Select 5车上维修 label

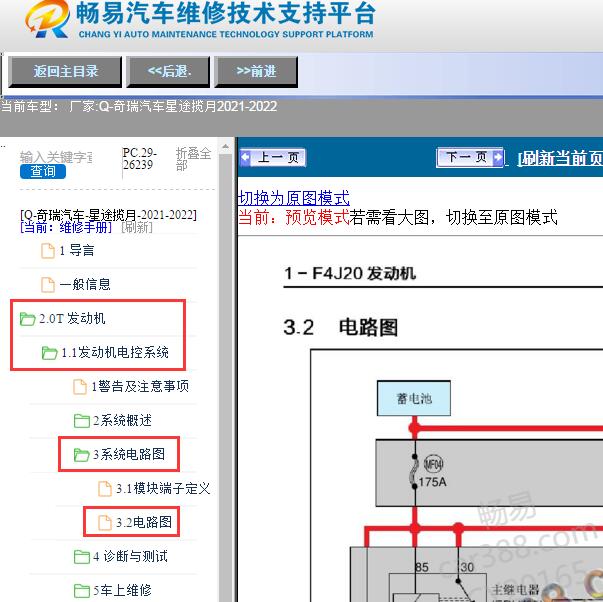point(122,590)
